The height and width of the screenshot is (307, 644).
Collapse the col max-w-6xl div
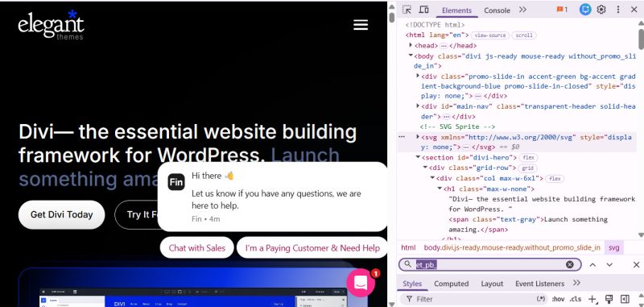(432, 178)
